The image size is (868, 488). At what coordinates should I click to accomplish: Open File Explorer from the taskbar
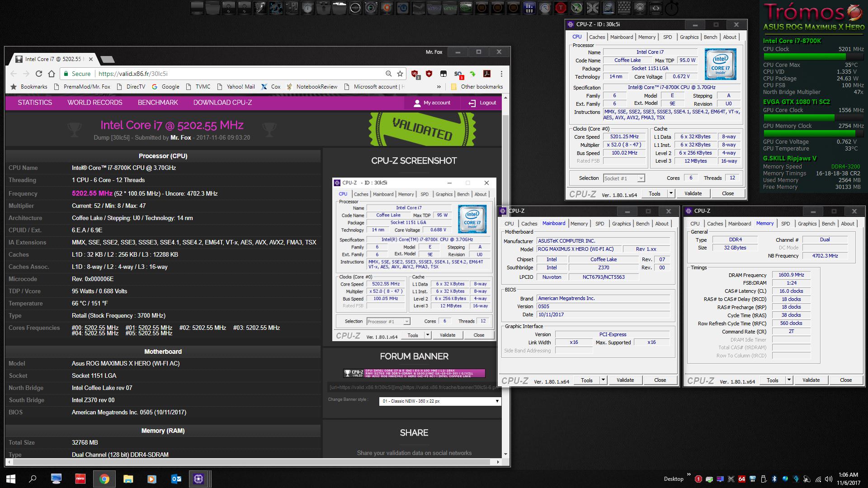tap(128, 479)
